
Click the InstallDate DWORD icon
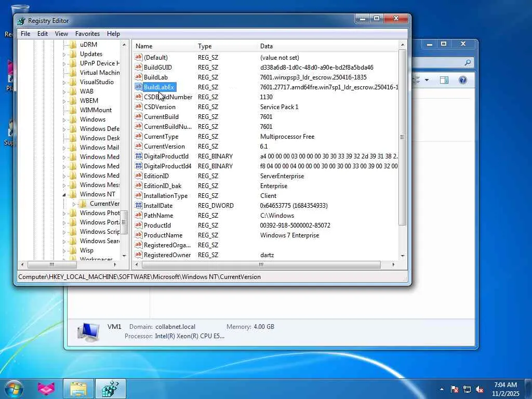coord(138,205)
